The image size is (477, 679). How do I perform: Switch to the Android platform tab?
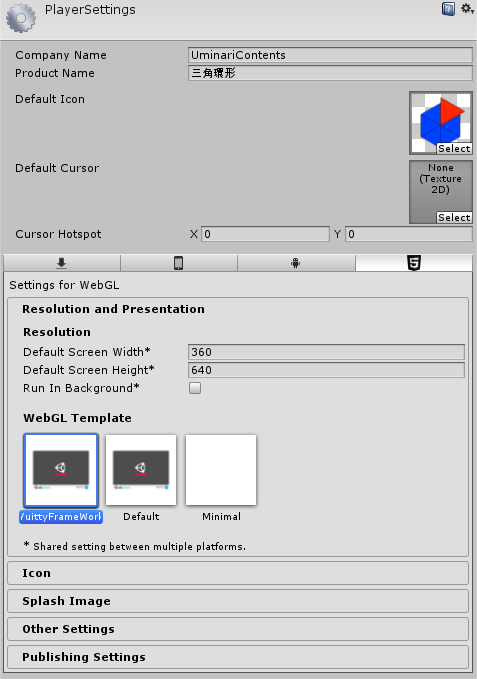(296, 263)
